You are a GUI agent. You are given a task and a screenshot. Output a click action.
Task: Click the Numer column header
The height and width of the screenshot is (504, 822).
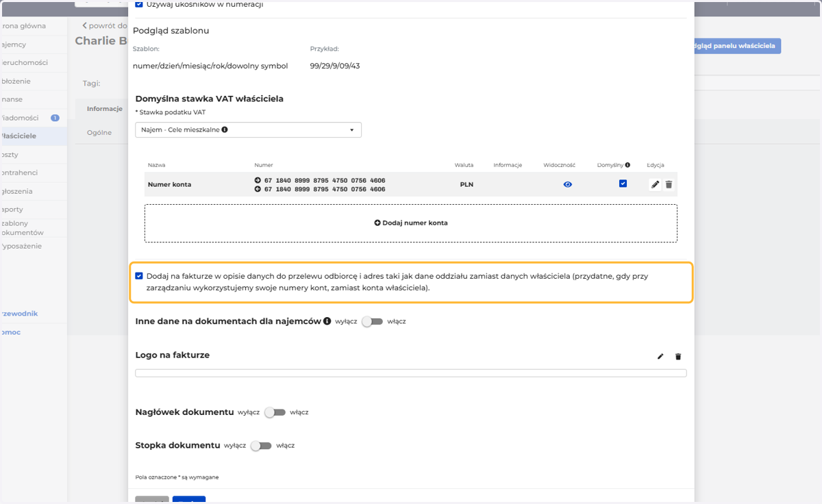point(264,165)
